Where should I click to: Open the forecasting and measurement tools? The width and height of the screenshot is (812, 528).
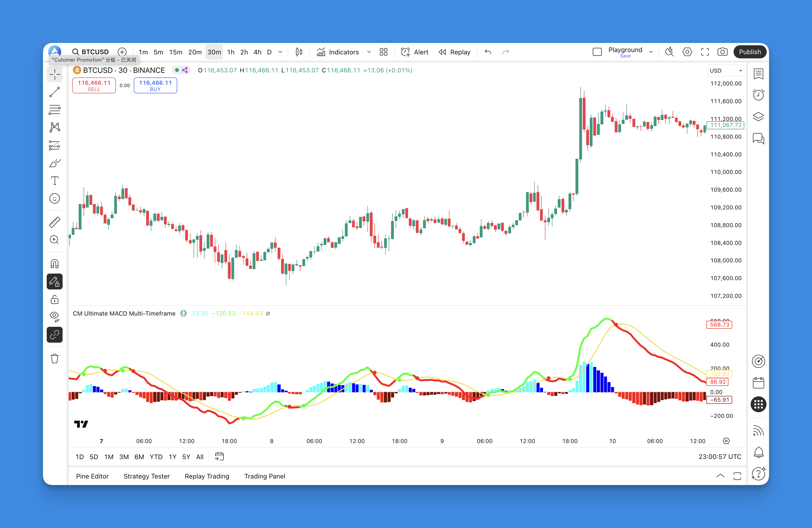point(55,145)
